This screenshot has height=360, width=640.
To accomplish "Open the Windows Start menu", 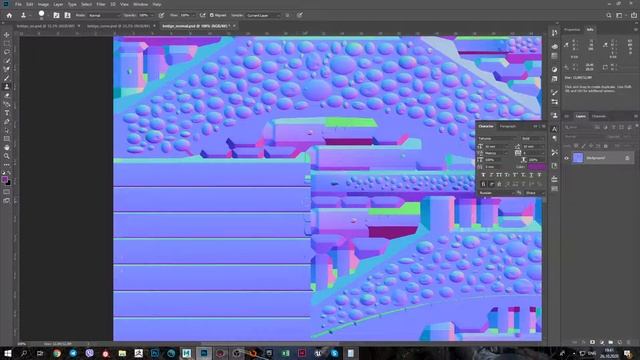I will [7, 353].
